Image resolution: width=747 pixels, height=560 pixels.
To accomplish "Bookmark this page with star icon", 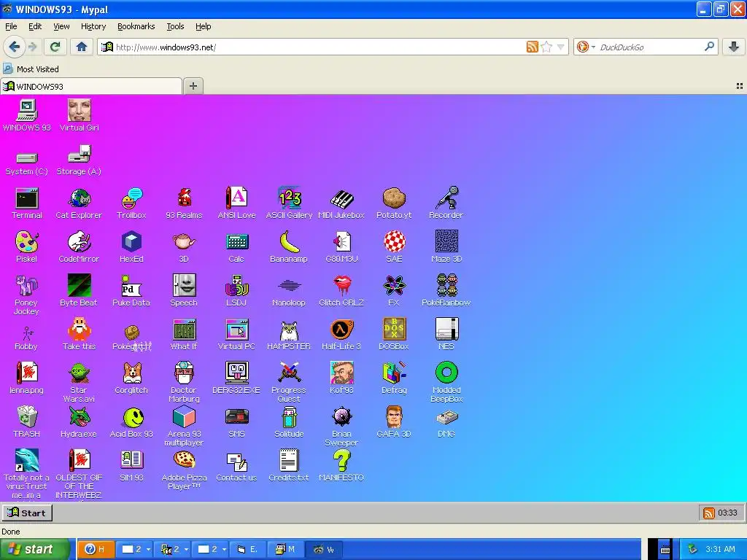I will coord(546,47).
